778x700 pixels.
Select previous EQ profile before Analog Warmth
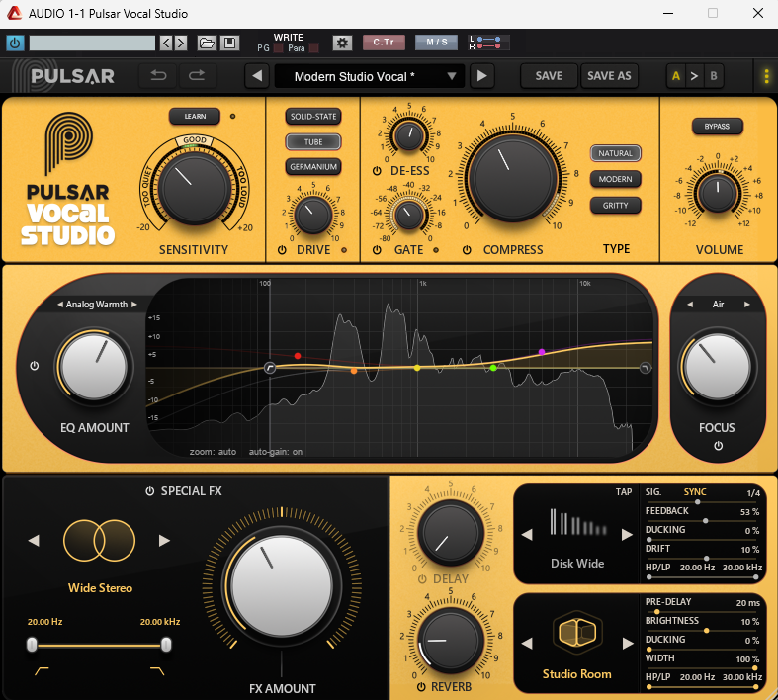point(60,305)
